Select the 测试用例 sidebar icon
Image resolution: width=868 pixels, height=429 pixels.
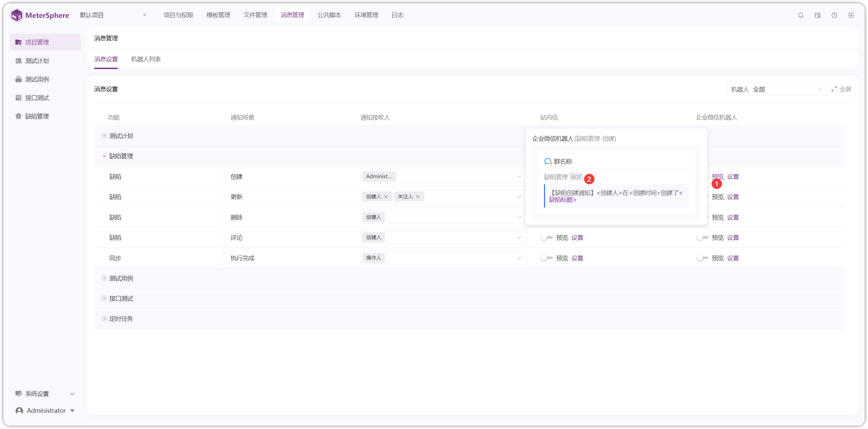[x=19, y=79]
